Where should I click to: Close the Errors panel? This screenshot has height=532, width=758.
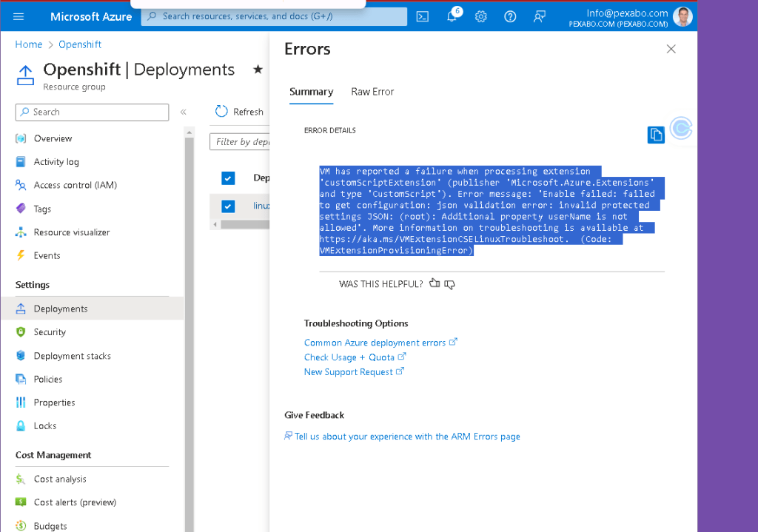pyautogui.click(x=671, y=49)
